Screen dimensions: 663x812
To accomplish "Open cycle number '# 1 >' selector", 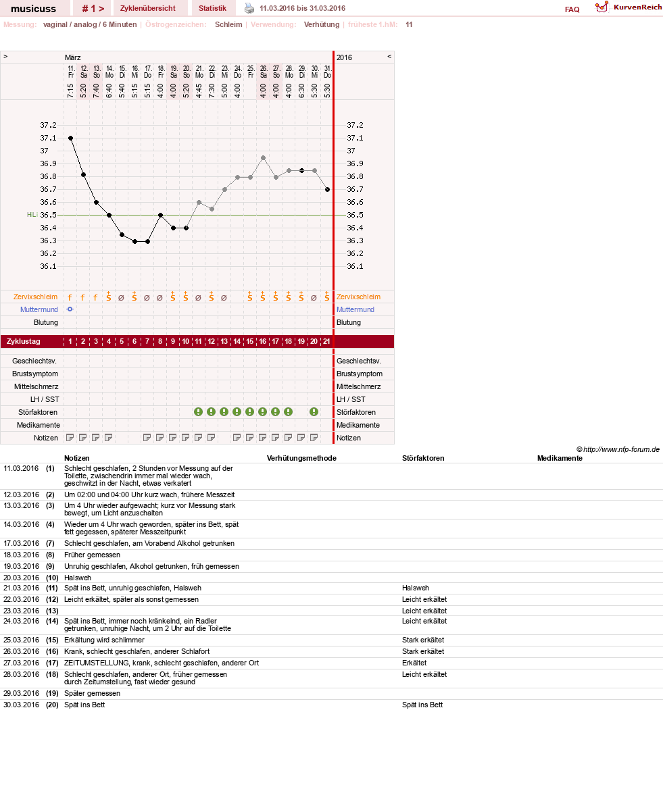I will 93,8.
